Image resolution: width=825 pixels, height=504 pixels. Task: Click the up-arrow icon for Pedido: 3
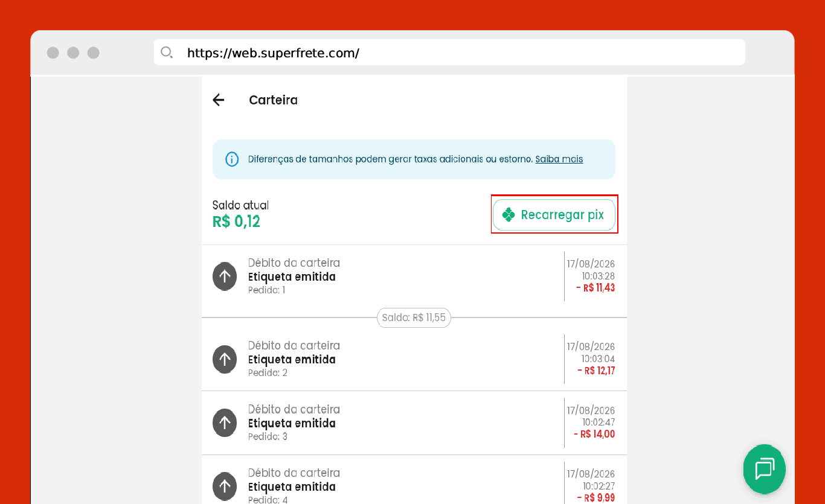pyautogui.click(x=225, y=423)
